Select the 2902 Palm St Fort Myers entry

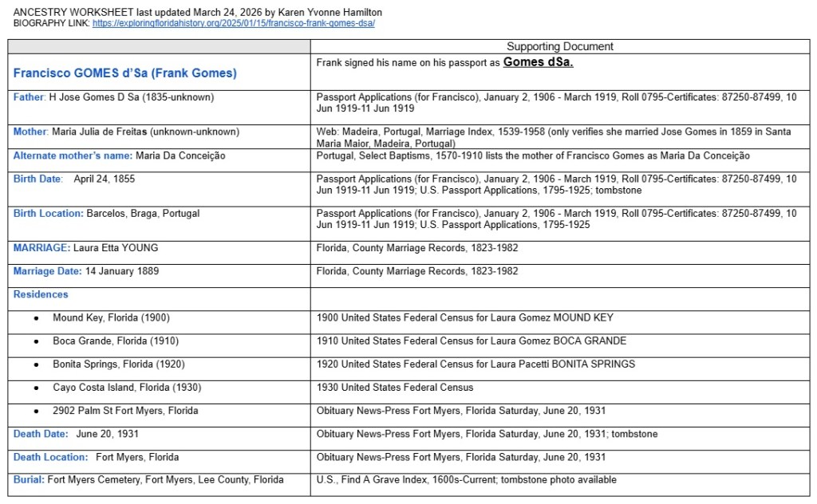click(x=125, y=411)
